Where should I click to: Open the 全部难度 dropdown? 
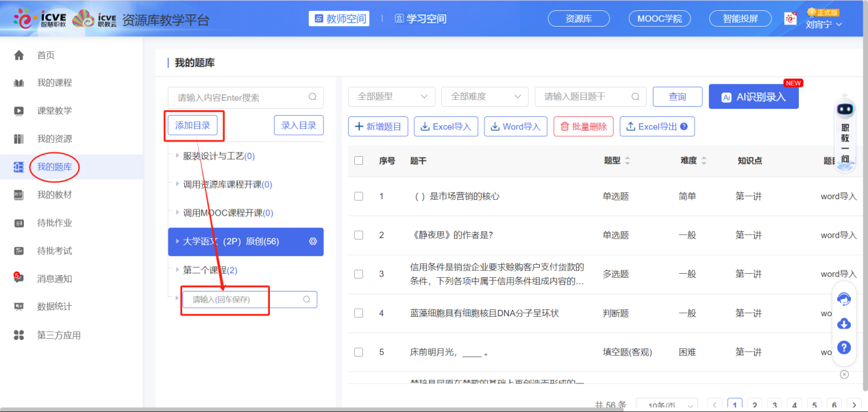click(x=484, y=96)
